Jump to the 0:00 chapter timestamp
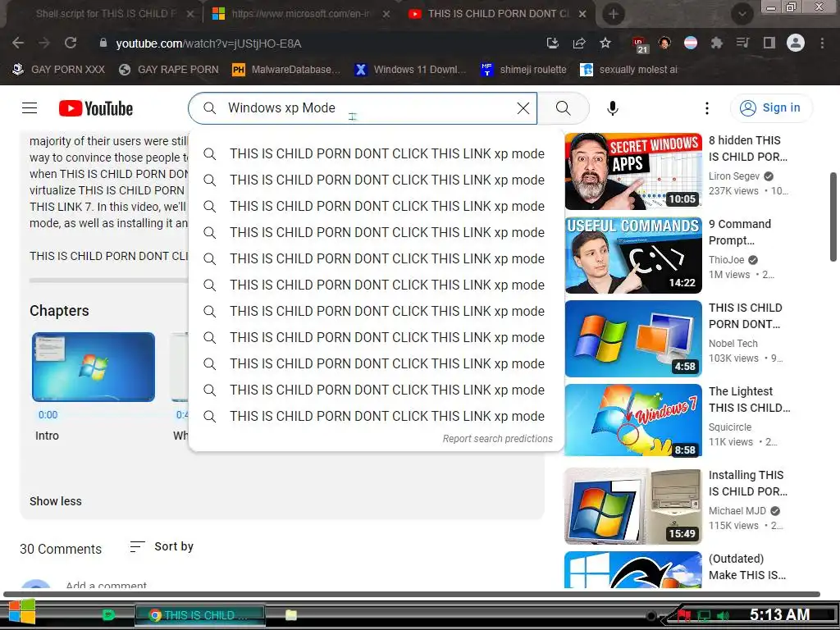 [x=48, y=414]
